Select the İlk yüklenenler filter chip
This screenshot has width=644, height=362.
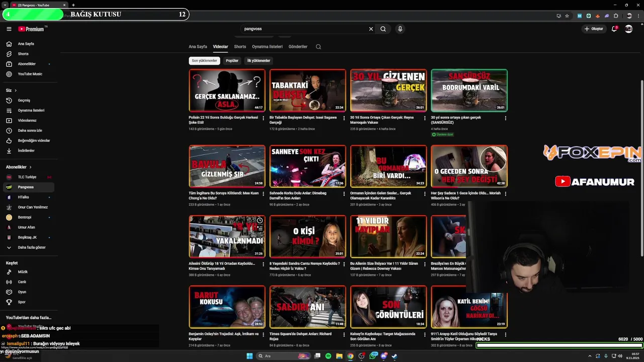coord(259,61)
